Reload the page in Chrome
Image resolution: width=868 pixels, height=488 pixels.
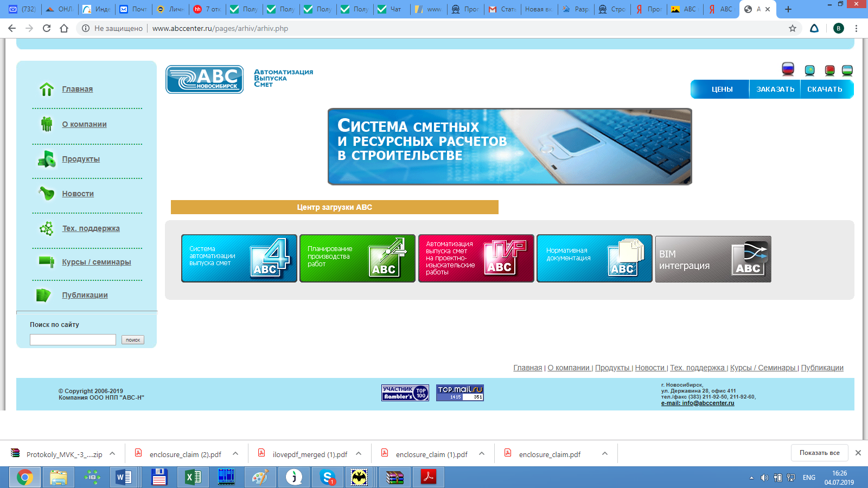pyautogui.click(x=47, y=28)
